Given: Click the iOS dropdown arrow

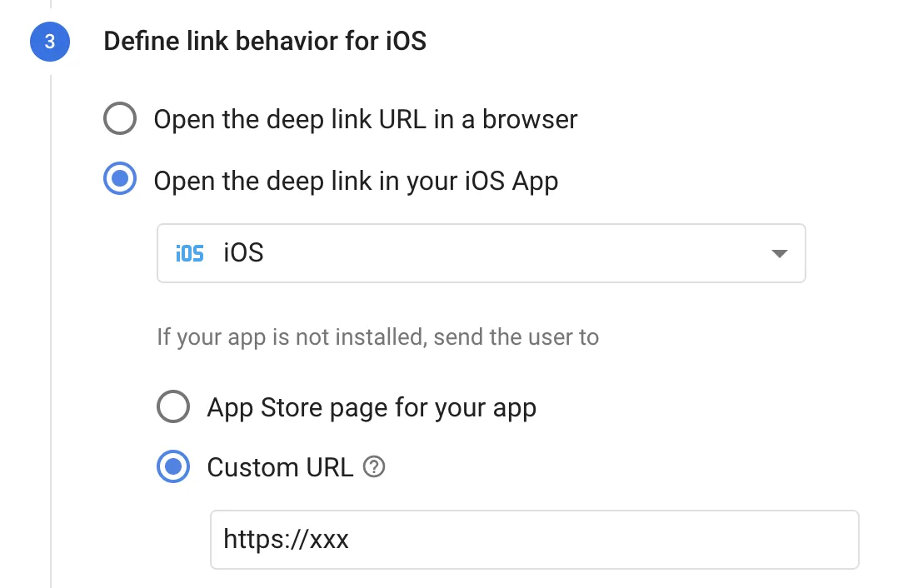Looking at the screenshot, I should tap(779, 254).
